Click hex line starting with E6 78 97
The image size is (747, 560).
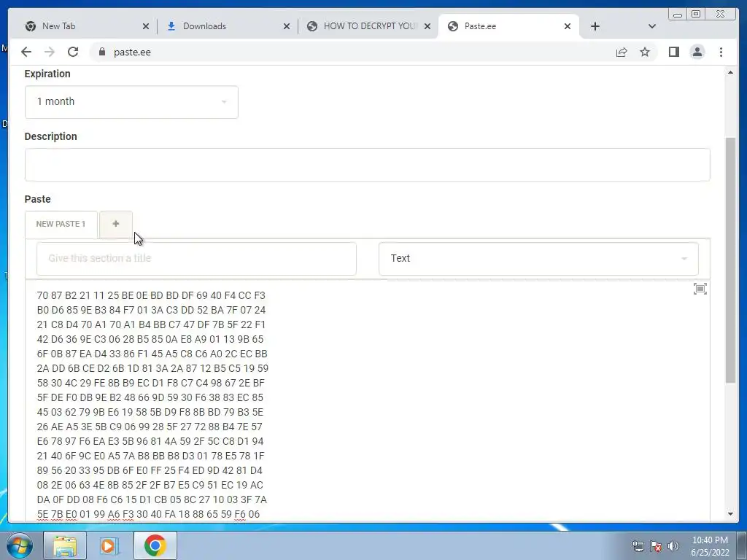(150, 441)
